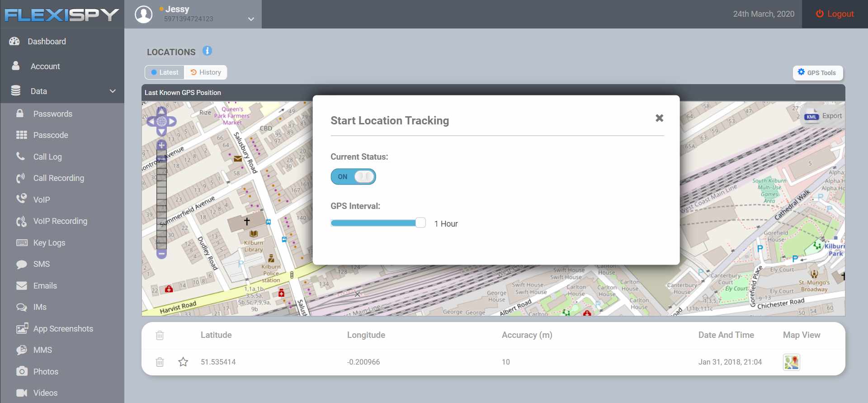Switch to the History tab
This screenshot has height=403, width=868.
[206, 72]
